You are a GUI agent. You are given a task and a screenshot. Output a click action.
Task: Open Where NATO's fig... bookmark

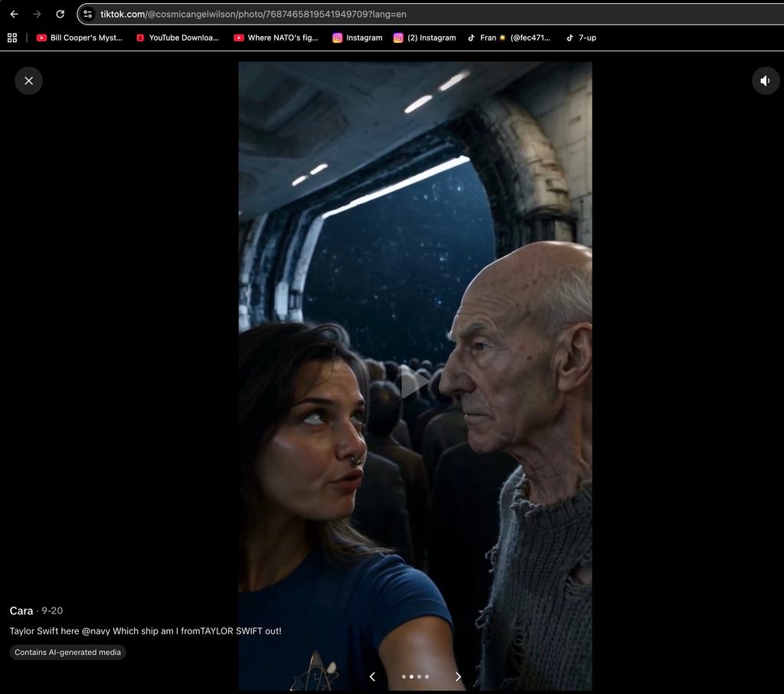[x=276, y=38]
